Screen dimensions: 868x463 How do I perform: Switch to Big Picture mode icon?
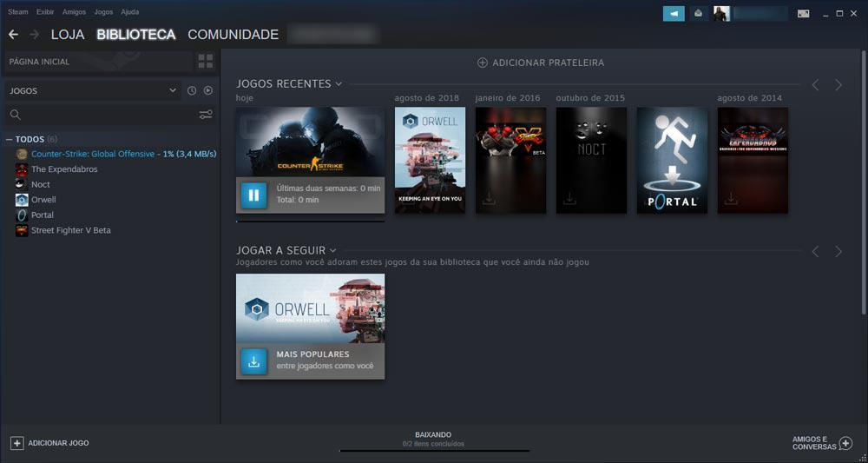click(x=803, y=14)
